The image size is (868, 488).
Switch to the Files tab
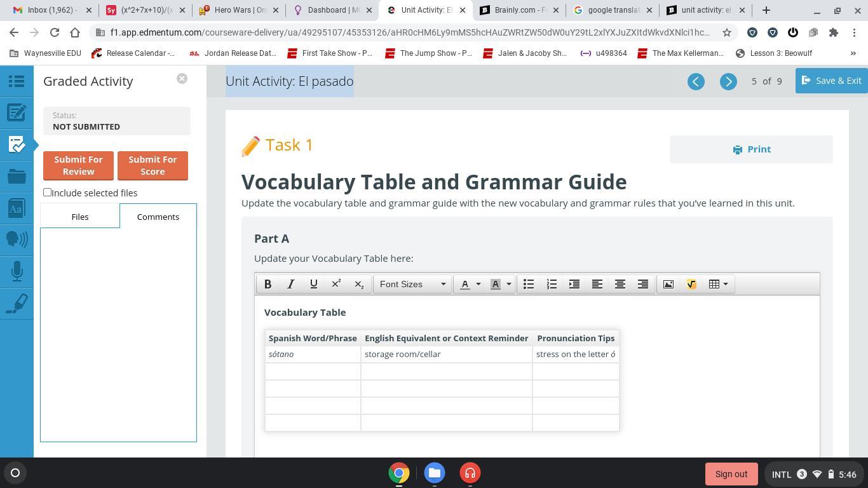click(x=80, y=217)
